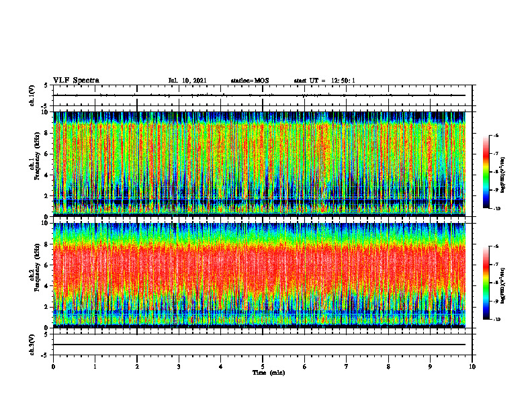
Task: Click time axis tick label '9'
Action: (430, 367)
